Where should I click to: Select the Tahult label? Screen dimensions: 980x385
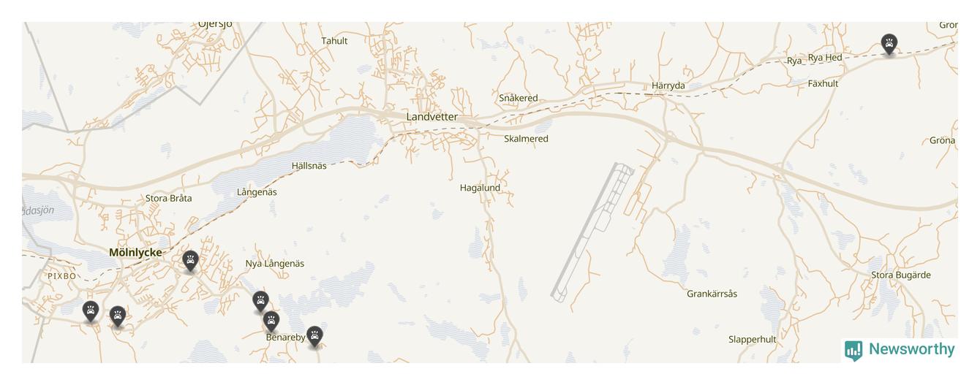click(335, 41)
